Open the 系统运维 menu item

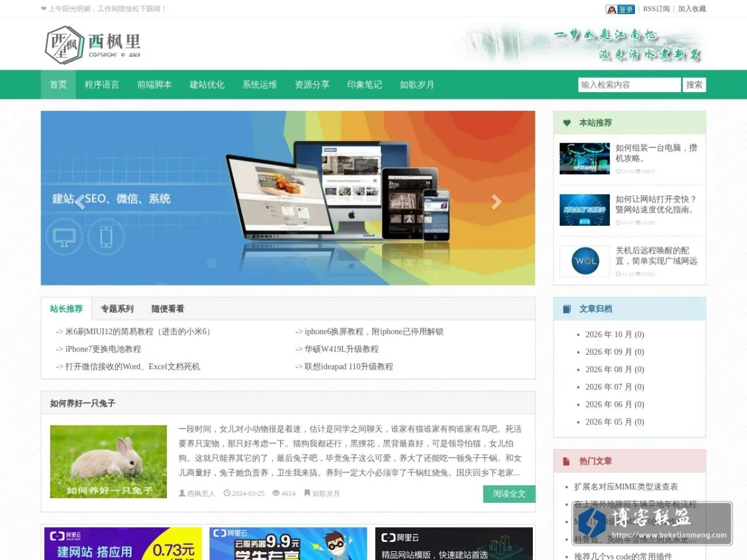260,85
